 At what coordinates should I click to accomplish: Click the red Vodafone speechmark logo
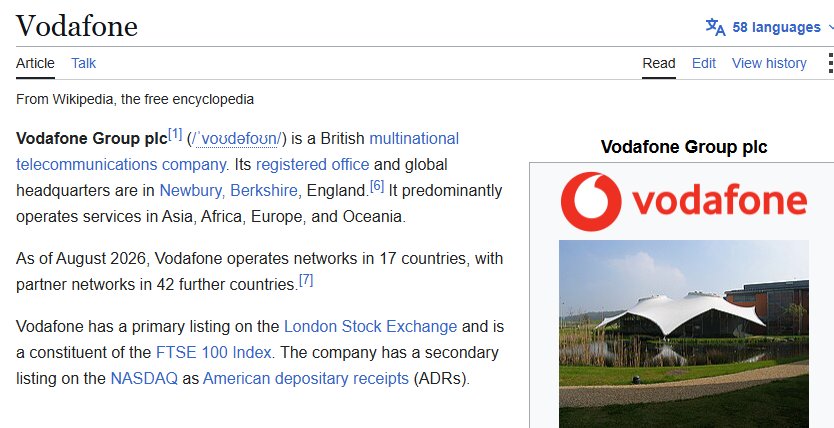[x=590, y=202]
